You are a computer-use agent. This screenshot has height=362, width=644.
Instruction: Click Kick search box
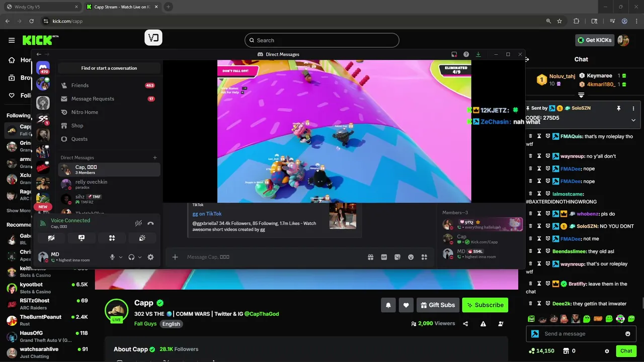pyautogui.click(x=322, y=40)
